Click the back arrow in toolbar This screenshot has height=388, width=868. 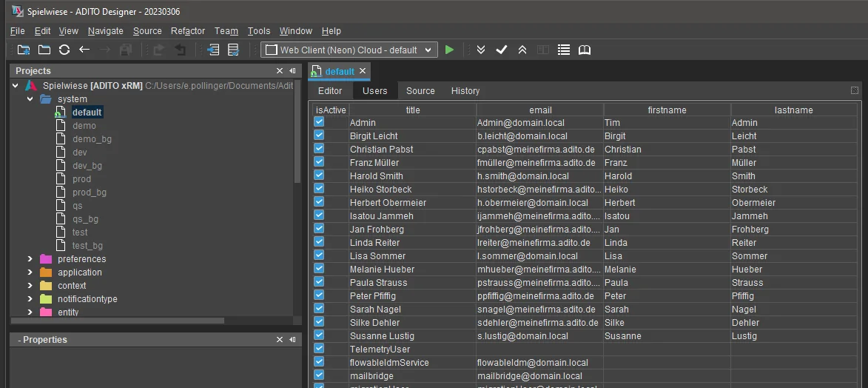84,50
